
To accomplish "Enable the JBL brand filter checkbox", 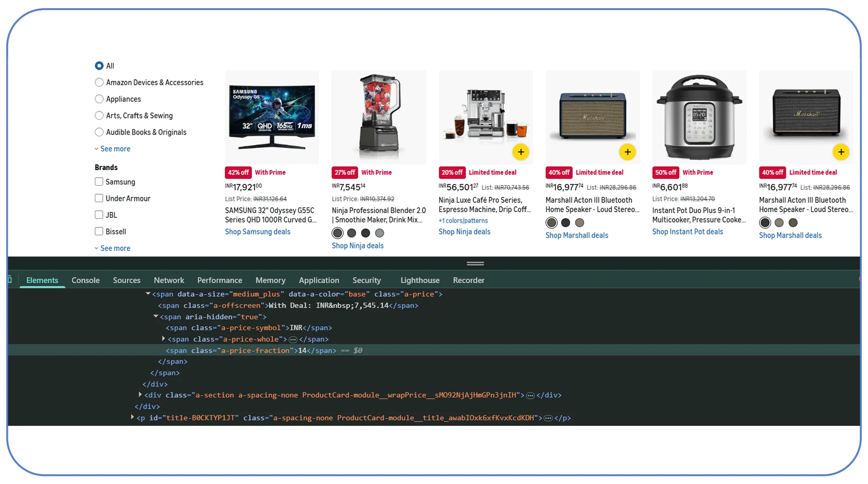I will click(99, 215).
